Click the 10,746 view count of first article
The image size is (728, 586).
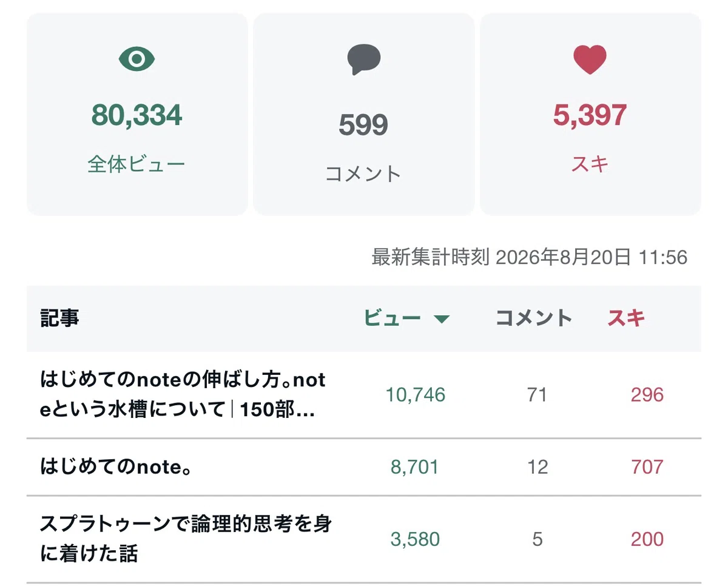(x=416, y=396)
